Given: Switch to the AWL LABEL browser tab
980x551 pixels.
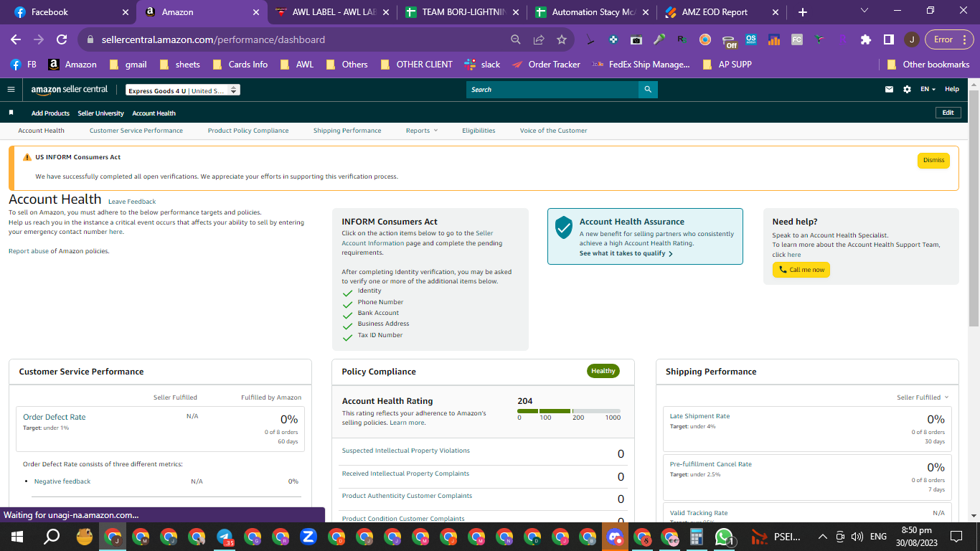Looking at the screenshot, I should point(334,12).
